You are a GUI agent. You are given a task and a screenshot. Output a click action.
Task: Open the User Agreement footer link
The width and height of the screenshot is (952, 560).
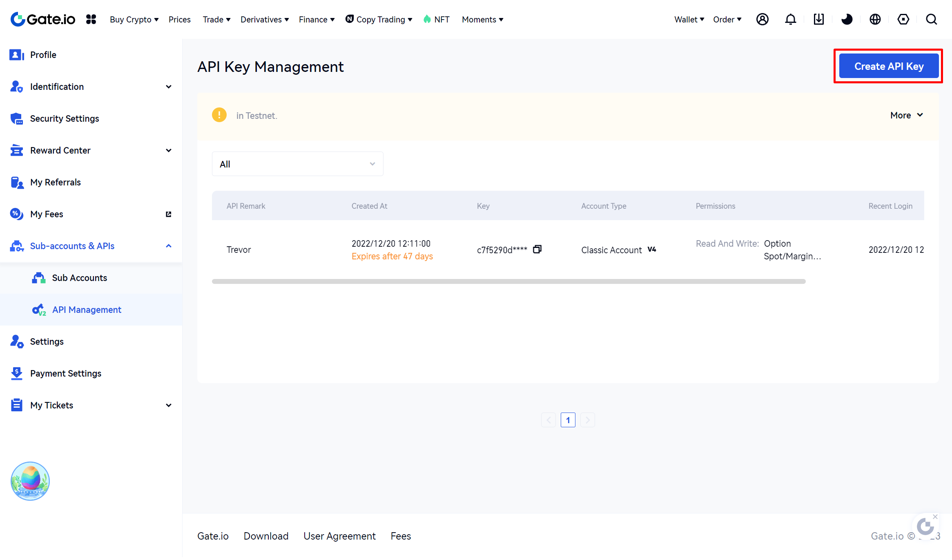(x=339, y=536)
